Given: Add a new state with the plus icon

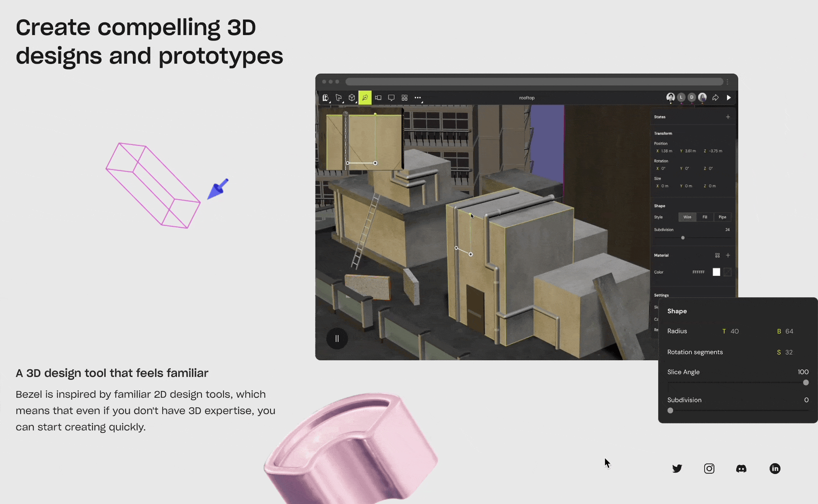Looking at the screenshot, I should [728, 117].
